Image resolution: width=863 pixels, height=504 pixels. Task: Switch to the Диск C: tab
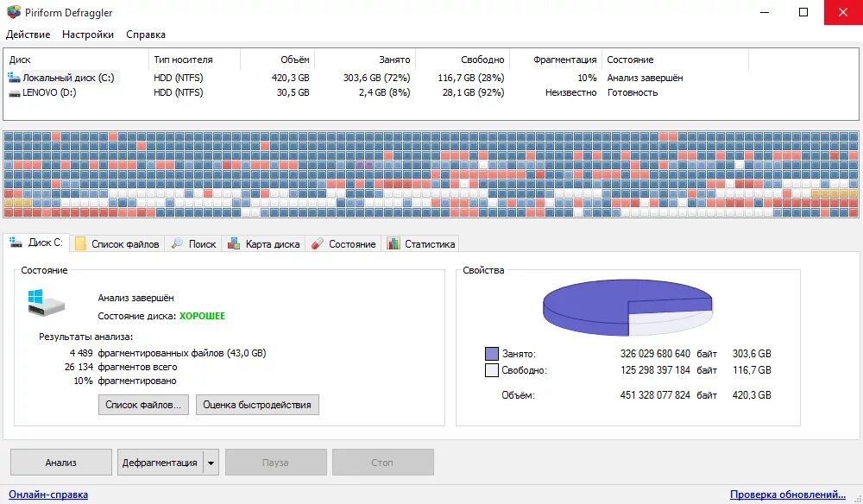[x=37, y=243]
